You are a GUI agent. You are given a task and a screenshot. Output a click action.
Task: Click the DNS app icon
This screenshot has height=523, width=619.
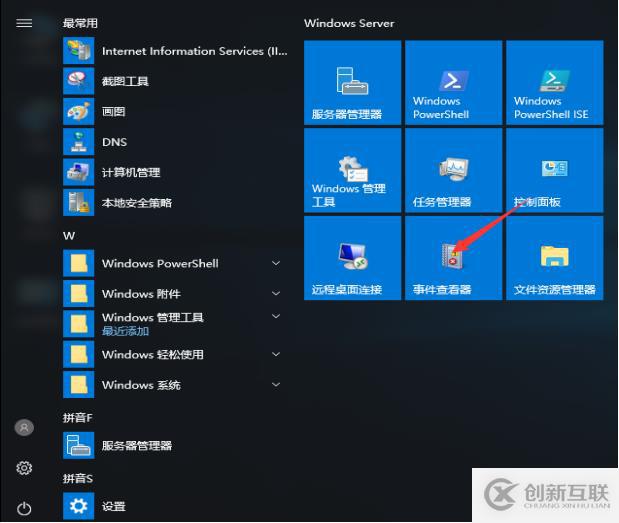pos(79,142)
